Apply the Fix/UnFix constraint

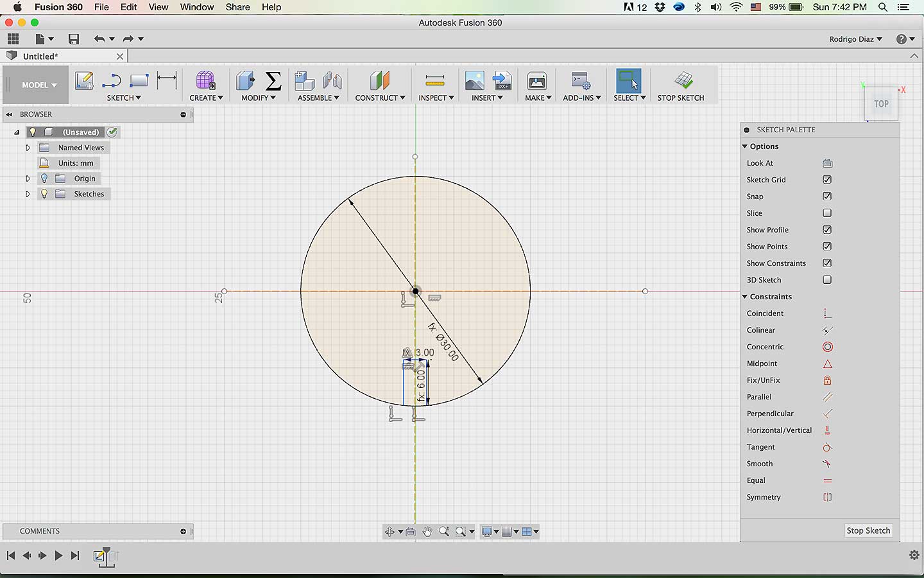828,380
